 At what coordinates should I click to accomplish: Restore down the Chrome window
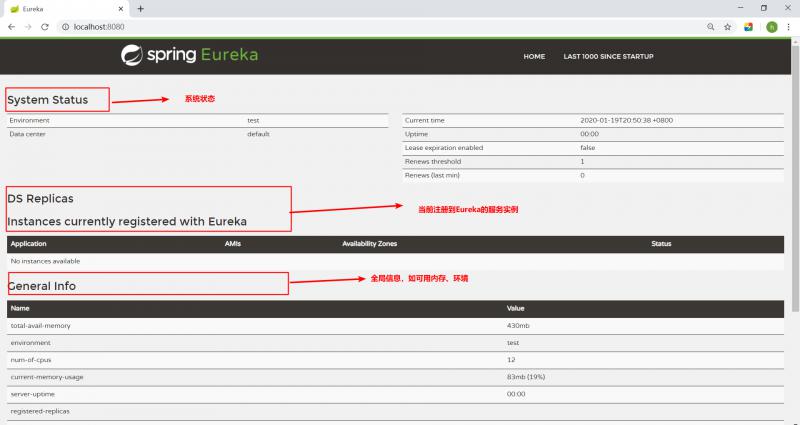click(x=764, y=8)
